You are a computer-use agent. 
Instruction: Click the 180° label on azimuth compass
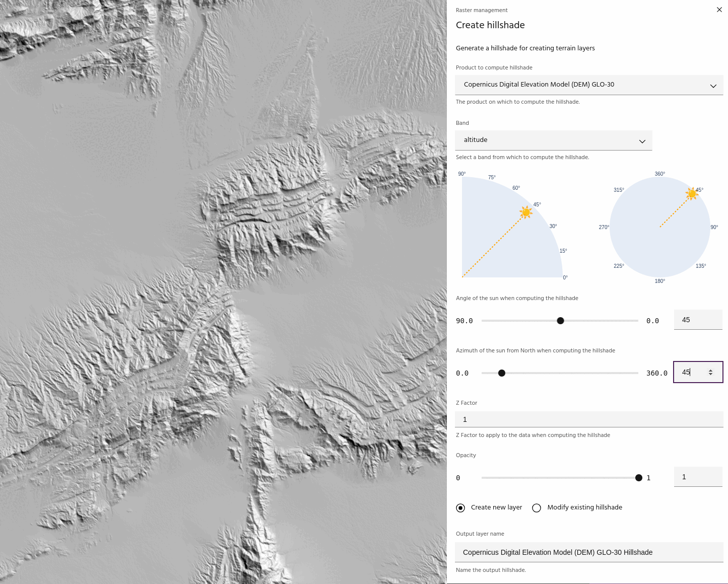(x=659, y=281)
